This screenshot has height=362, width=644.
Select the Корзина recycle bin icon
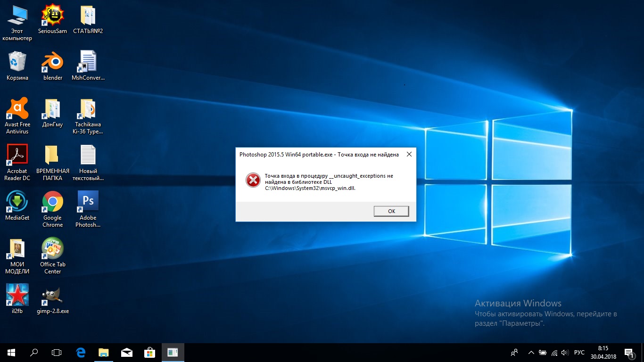click(x=17, y=66)
